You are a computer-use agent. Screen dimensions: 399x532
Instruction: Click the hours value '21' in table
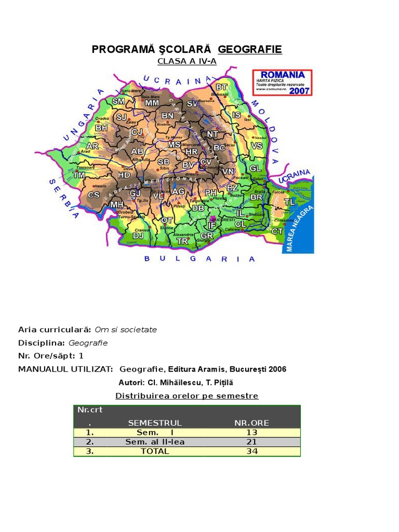pyautogui.click(x=252, y=442)
